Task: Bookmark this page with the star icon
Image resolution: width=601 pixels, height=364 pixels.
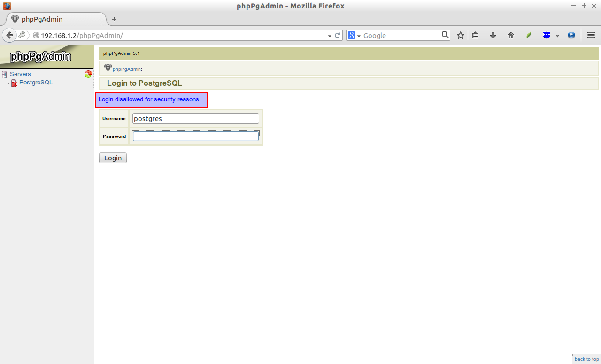Action: click(461, 35)
